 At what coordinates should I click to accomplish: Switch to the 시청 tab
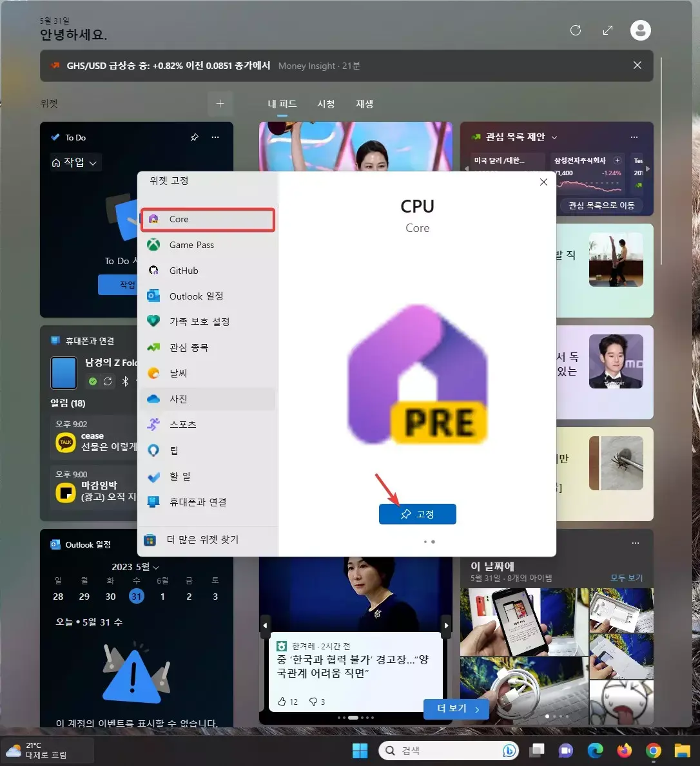tap(326, 103)
